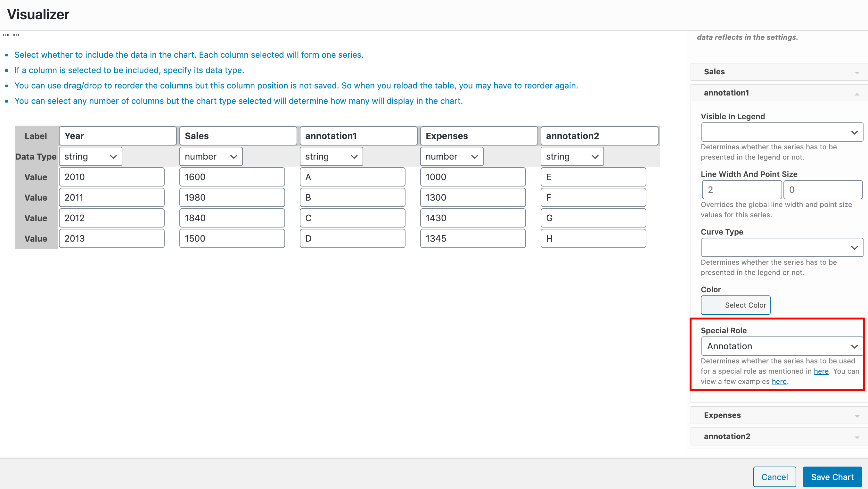Open Expenses column data type dropdown
Image resolution: width=868 pixels, height=489 pixels.
tap(451, 156)
